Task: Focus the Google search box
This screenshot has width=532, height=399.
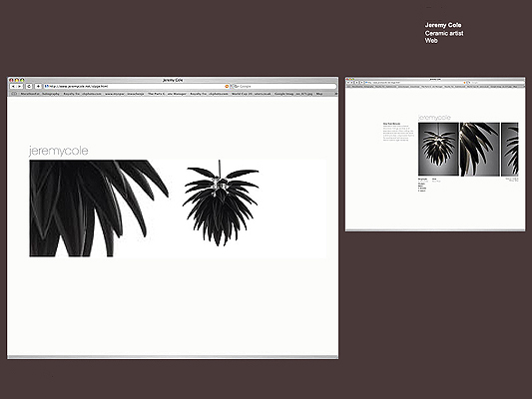Action: (284, 87)
